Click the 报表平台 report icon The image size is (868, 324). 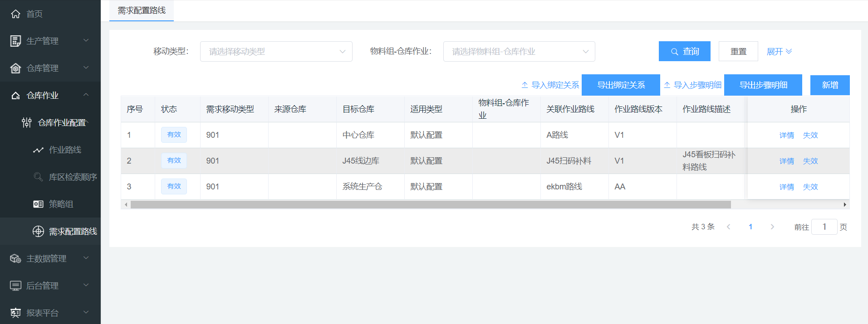(x=15, y=313)
